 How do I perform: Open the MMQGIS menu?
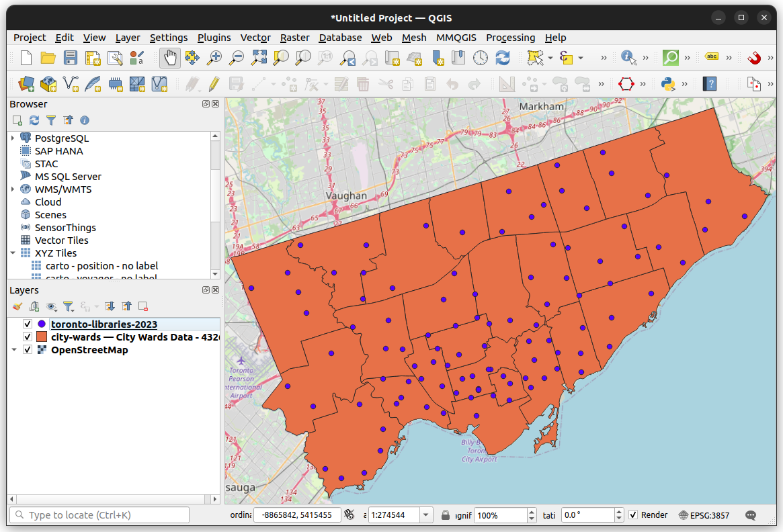[x=456, y=38]
